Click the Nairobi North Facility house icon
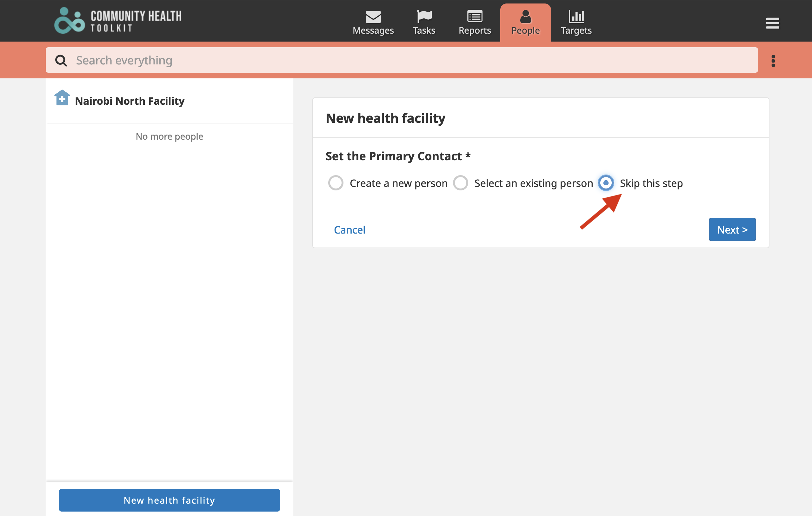Screen dimensions: 812x516 (x=62, y=98)
